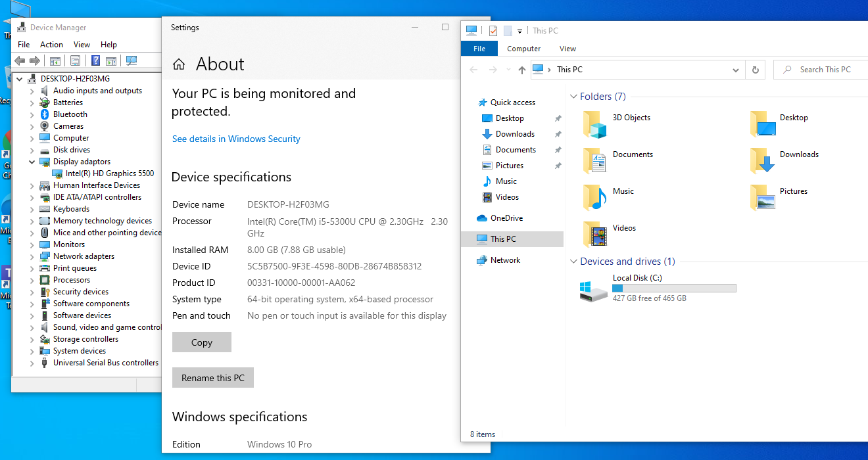Select This PC in the Explorer navigation pane
This screenshot has height=460, width=868.
coord(512,239)
